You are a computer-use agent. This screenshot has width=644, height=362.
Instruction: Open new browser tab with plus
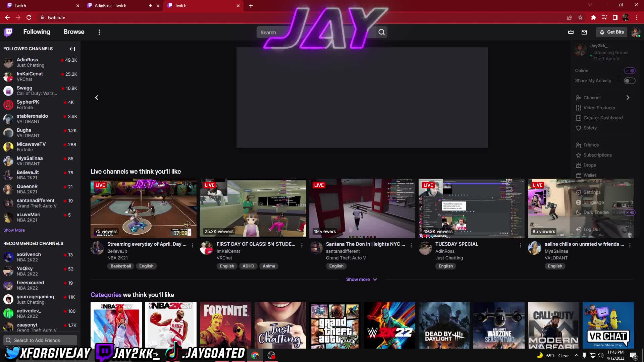[x=251, y=6]
